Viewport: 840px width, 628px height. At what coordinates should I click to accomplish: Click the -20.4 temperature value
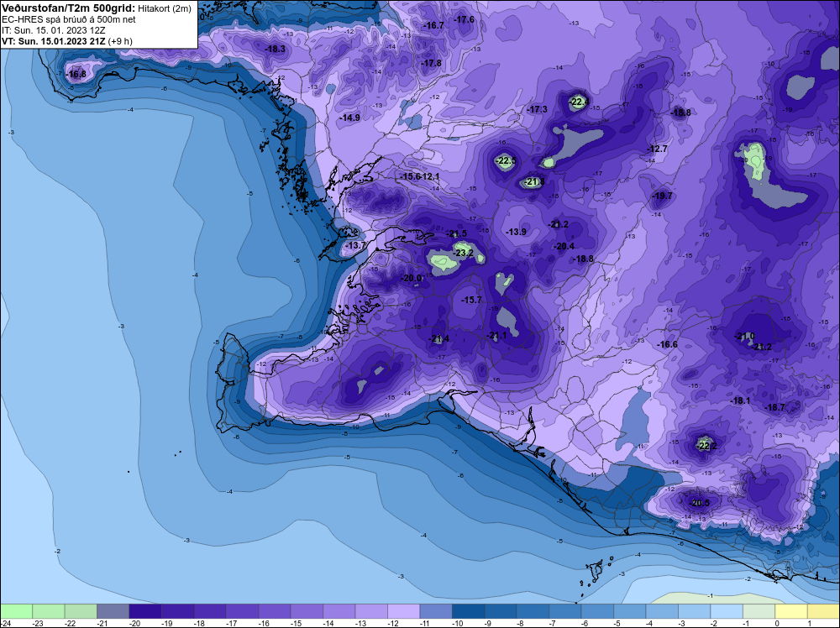pos(564,246)
